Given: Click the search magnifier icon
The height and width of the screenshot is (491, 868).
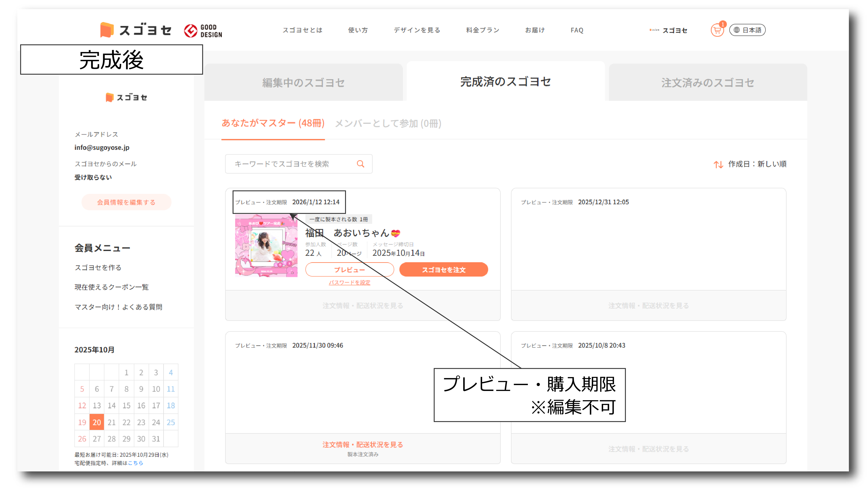Looking at the screenshot, I should pos(360,164).
